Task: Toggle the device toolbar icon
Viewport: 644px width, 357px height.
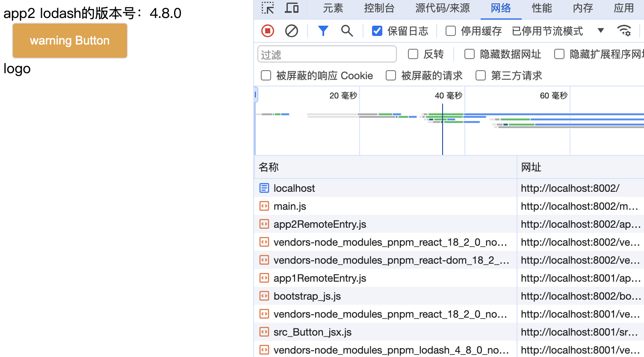Action: point(292,8)
